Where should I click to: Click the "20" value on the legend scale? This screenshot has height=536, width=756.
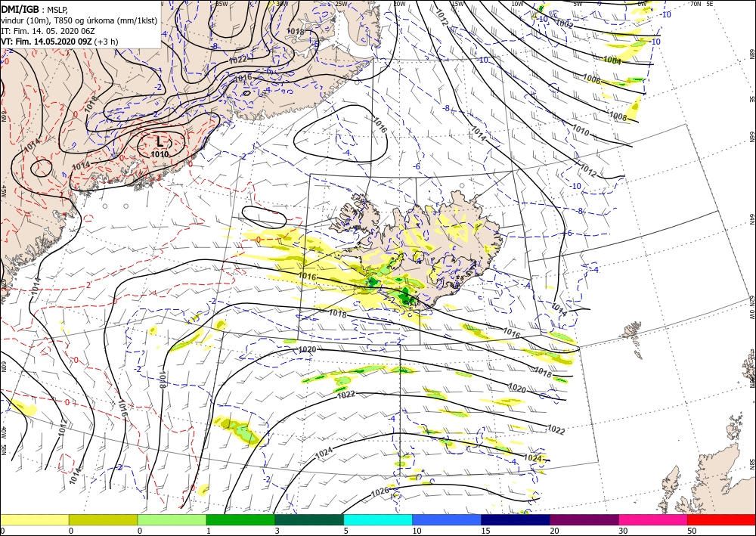pos(554,531)
